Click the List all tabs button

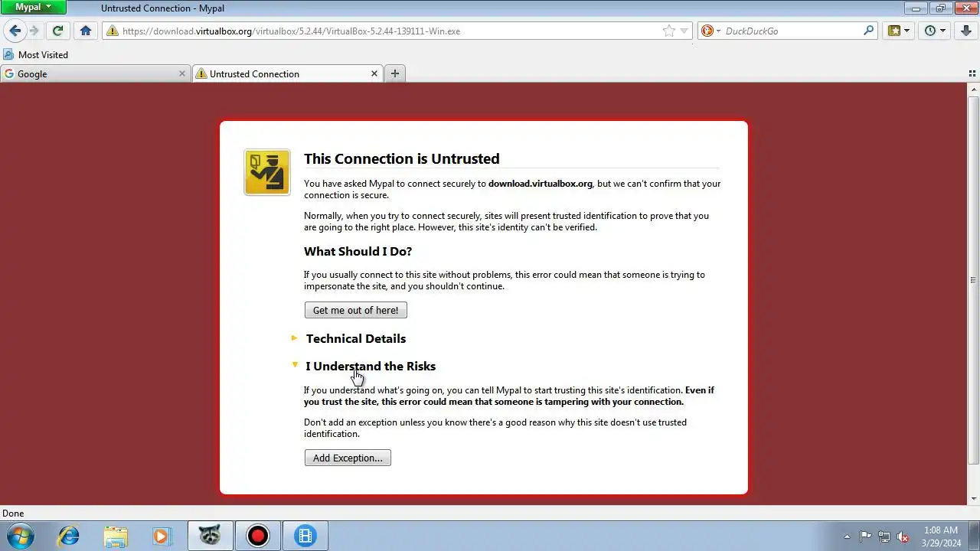972,73
